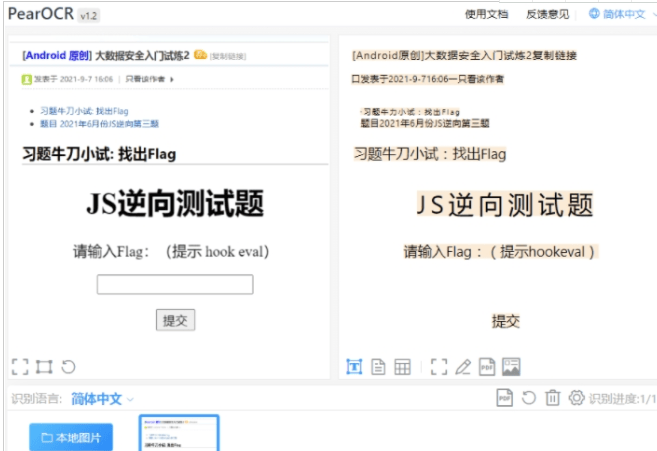Switch to plain text document view icon
This screenshot has width=657, height=451.
(x=378, y=367)
